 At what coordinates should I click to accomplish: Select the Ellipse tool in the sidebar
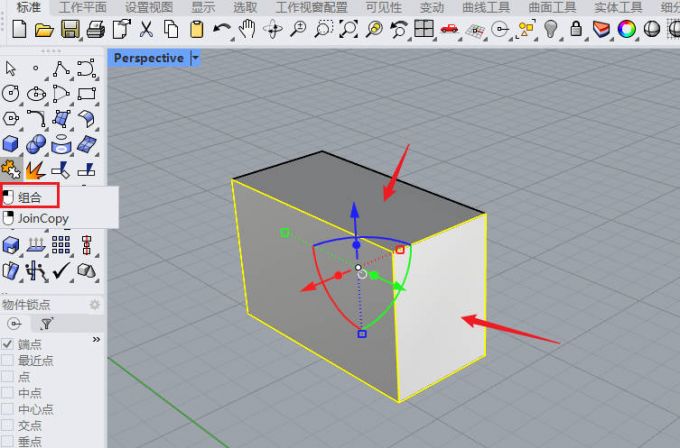[x=36, y=94]
